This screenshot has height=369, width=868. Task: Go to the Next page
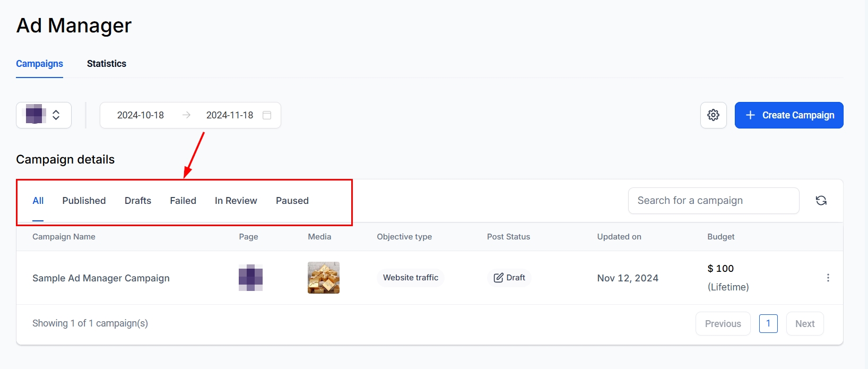pyautogui.click(x=804, y=324)
